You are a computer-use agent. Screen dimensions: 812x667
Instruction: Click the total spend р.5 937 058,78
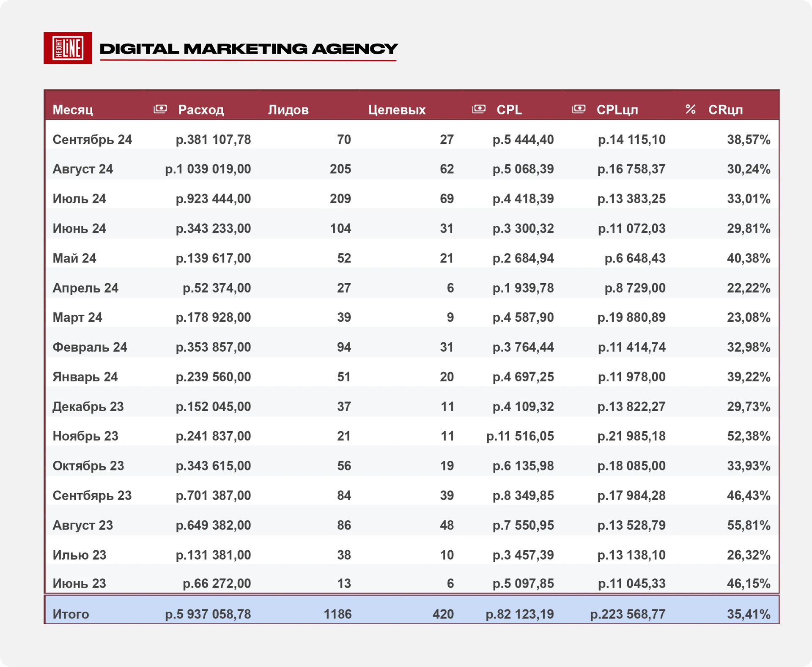(208, 614)
